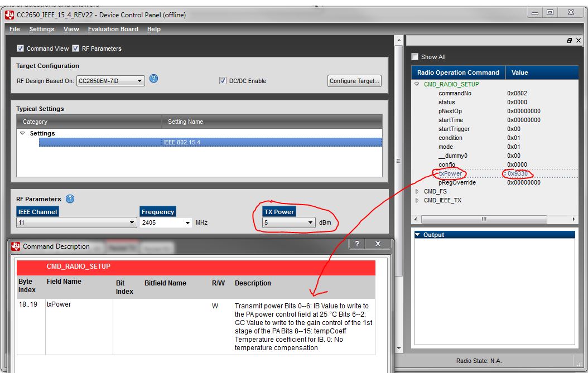Toggle the Command View checkbox
The height and width of the screenshot is (373, 588).
pyautogui.click(x=20, y=49)
